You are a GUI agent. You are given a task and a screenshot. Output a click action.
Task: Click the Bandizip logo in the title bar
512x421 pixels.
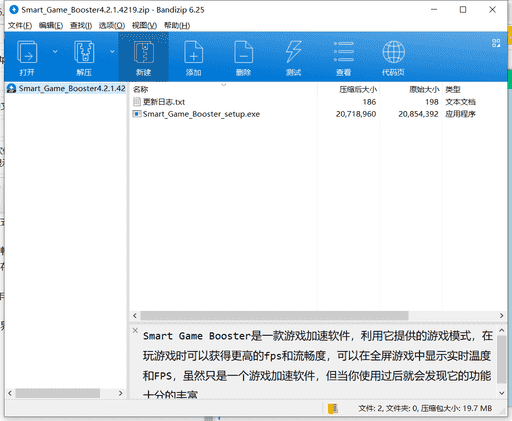tap(14, 10)
